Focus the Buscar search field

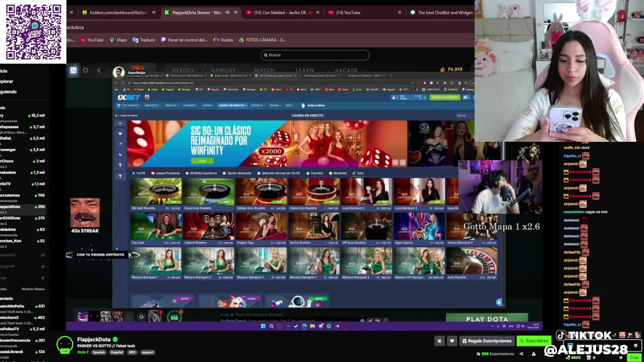(x=315, y=55)
